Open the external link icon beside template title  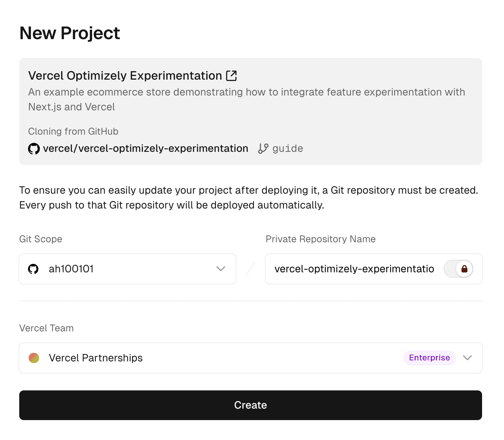click(231, 76)
